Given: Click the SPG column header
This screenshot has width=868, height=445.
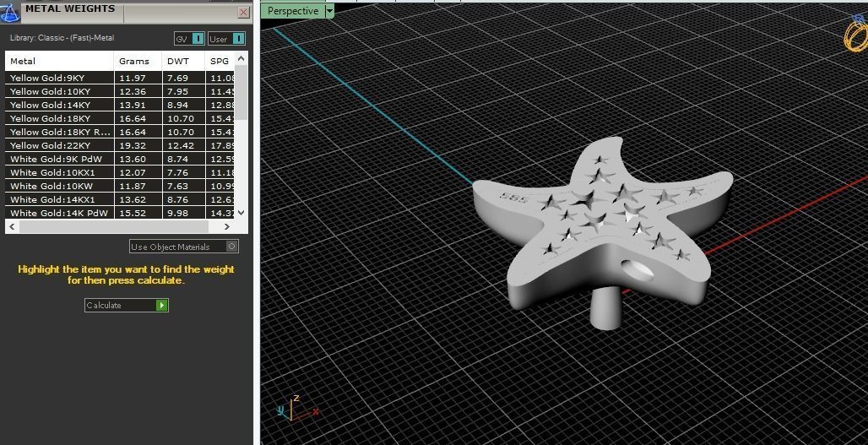Looking at the screenshot, I should [x=220, y=61].
